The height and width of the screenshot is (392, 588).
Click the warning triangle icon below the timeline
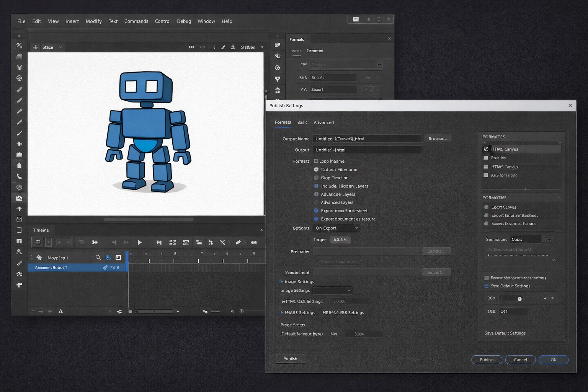[60, 311]
